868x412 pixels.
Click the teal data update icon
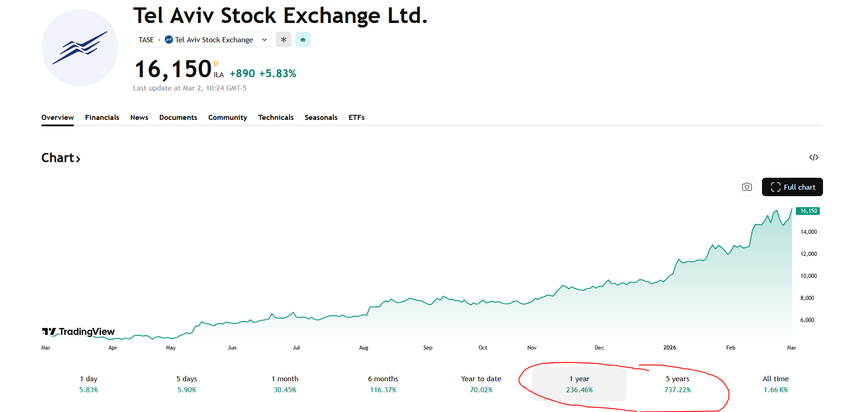click(303, 40)
